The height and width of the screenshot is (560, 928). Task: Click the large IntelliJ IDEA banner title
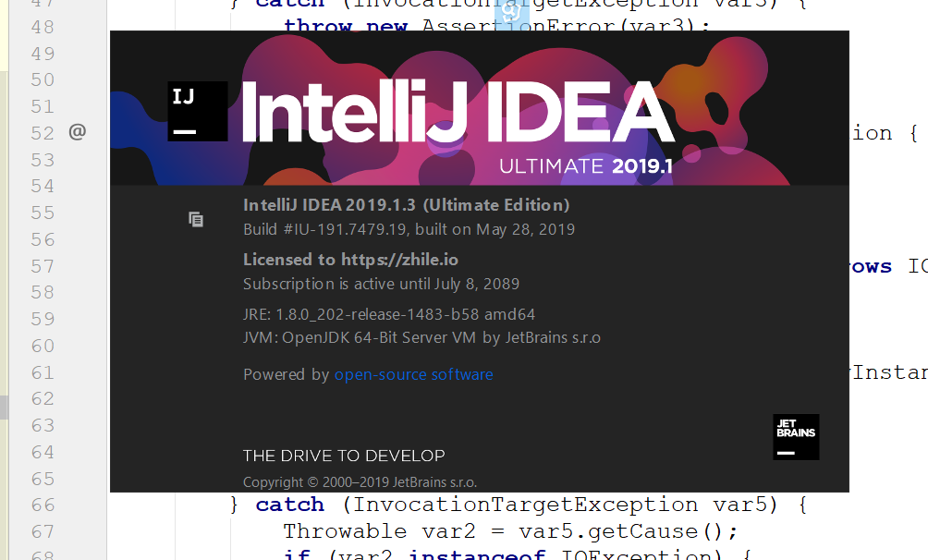[x=458, y=113]
